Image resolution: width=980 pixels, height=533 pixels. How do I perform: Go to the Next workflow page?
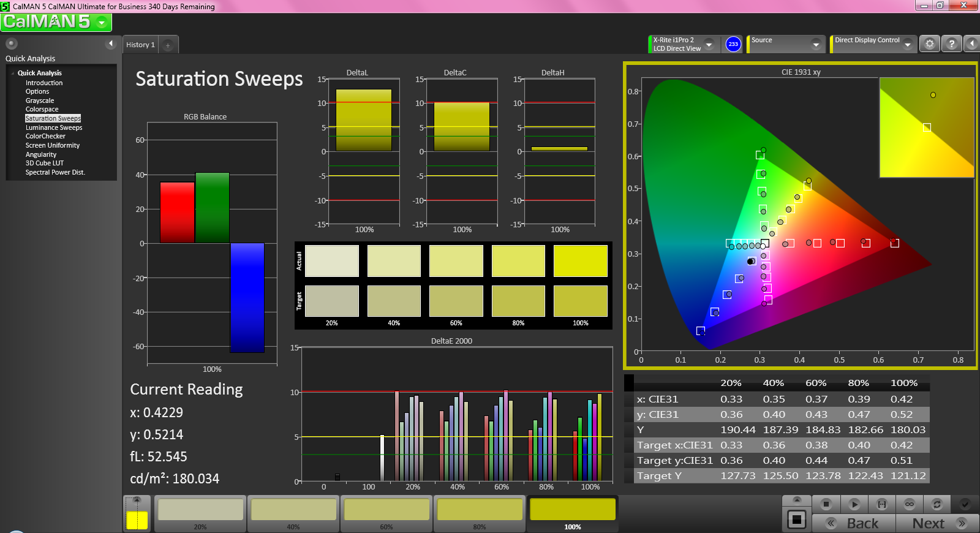pos(937,523)
